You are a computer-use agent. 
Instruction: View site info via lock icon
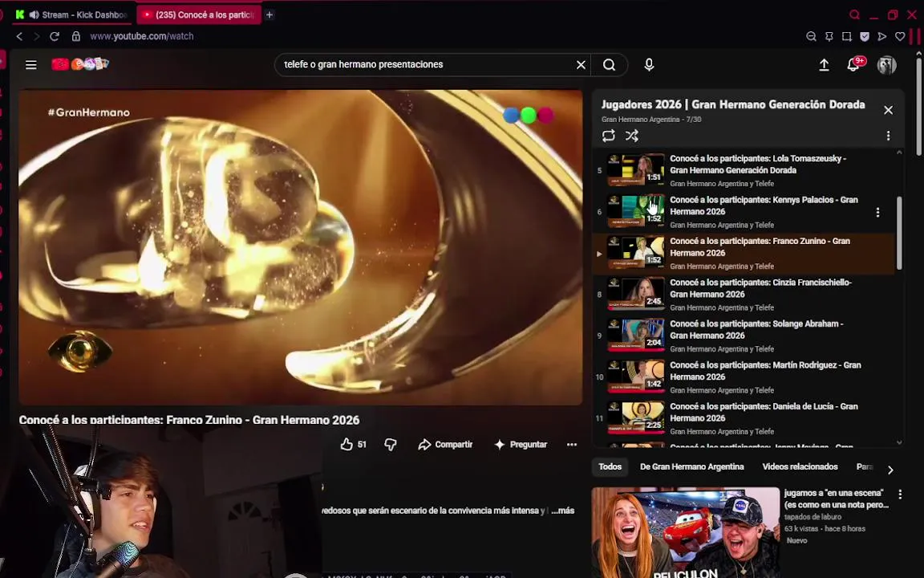pyautogui.click(x=76, y=37)
